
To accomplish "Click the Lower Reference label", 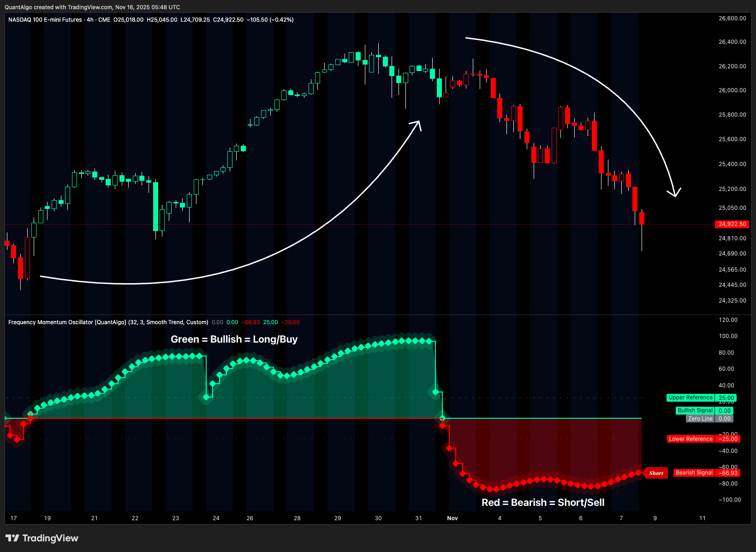I will point(691,439).
